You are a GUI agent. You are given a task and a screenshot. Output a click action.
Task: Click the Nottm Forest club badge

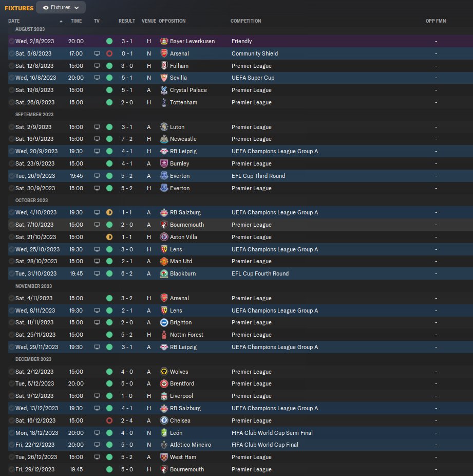pyautogui.click(x=164, y=335)
